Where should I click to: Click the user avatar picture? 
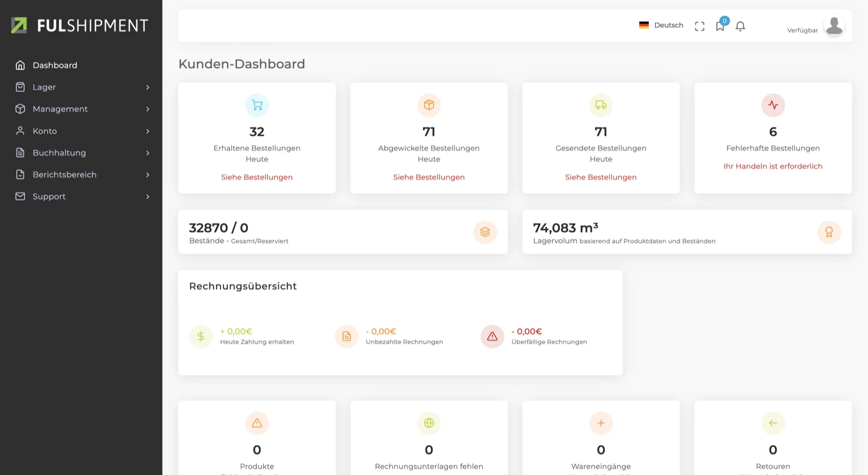point(834,26)
